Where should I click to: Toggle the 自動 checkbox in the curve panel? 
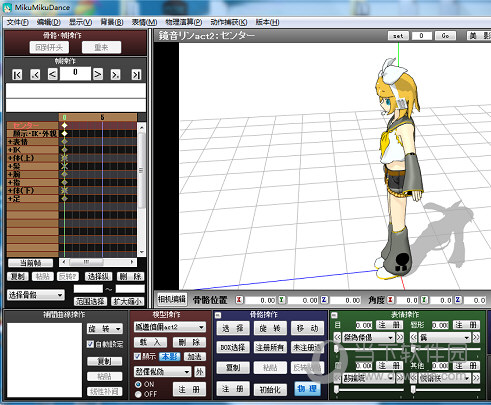pos(90,344)
